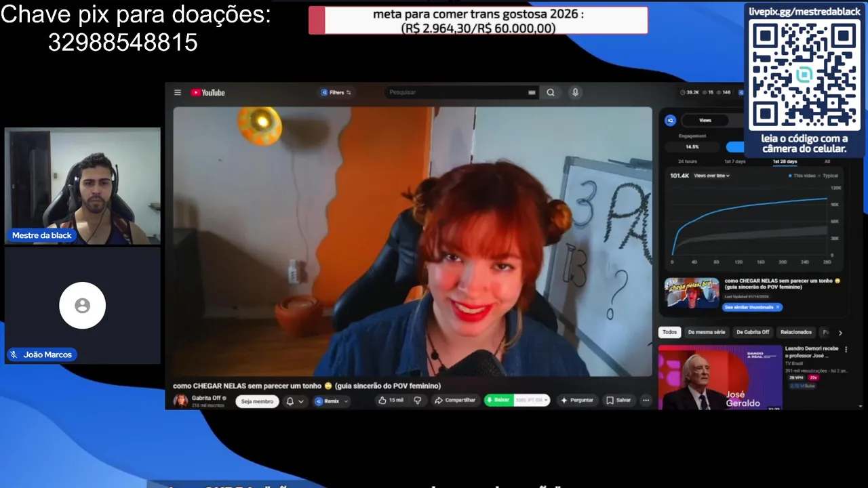Select the Relacionados chip
This screenshot has height=488, width=868.
pyautogui.click(x=796, y=332)
